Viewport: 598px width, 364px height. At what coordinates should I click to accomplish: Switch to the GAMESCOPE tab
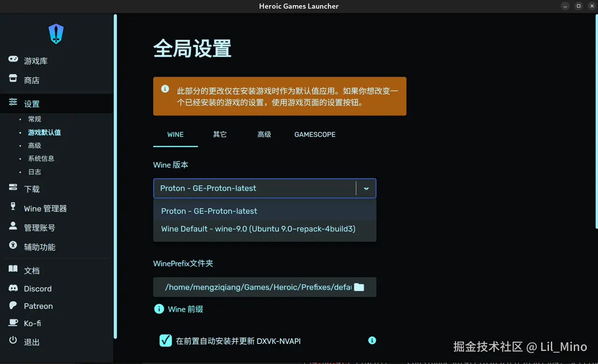(x=314, y=134)
